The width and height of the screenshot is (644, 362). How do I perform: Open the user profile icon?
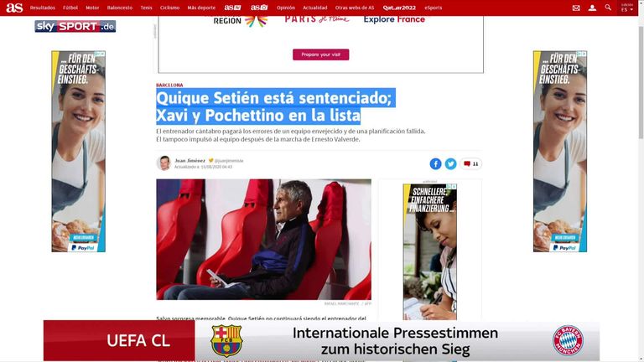(592, 8)
